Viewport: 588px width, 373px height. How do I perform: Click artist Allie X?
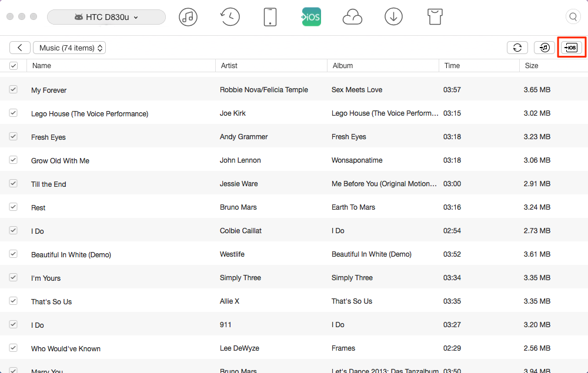[229, 301]
